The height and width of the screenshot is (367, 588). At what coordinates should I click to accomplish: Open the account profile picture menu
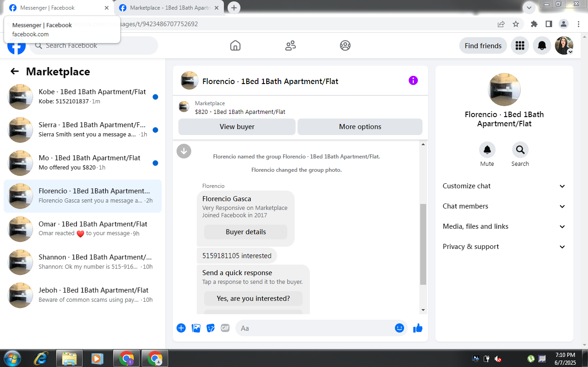click(564, 45)
